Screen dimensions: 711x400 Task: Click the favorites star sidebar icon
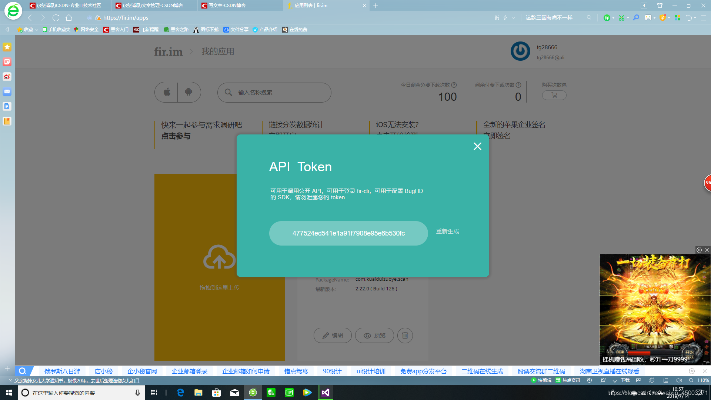(7, 46)
